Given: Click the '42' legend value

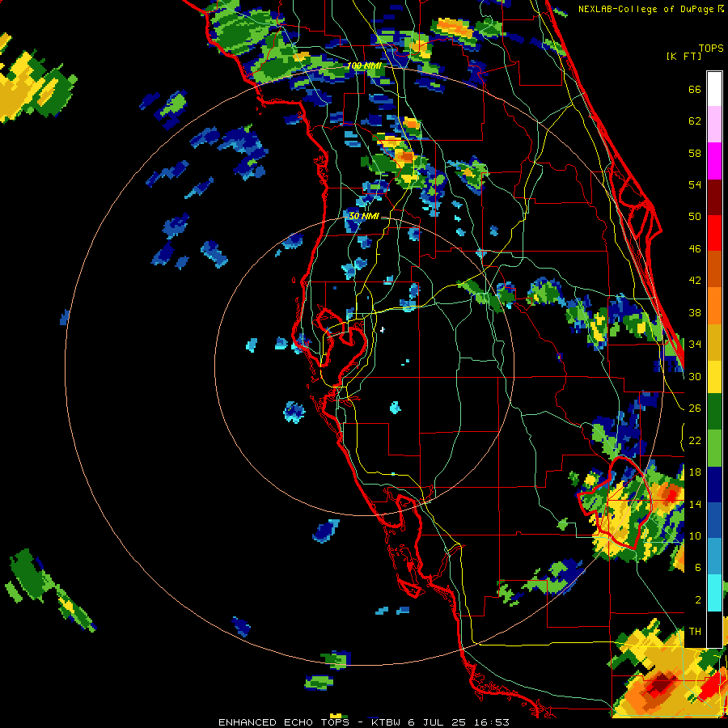Looking at the screenshot, I should (x=695, y=281).
